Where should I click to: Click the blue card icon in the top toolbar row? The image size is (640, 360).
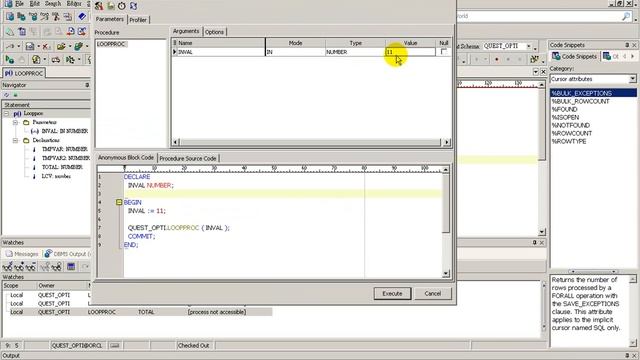(82, 17)
